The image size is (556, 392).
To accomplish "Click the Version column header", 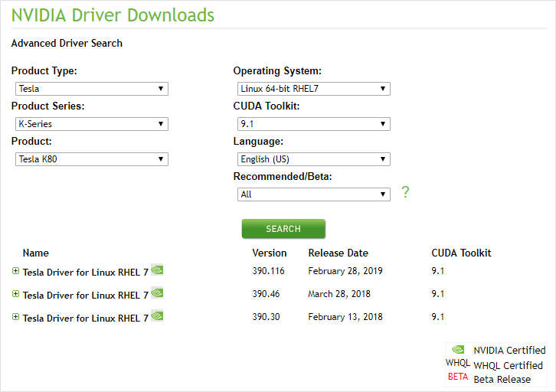I will pyautogui.click(x=269, y=253).
